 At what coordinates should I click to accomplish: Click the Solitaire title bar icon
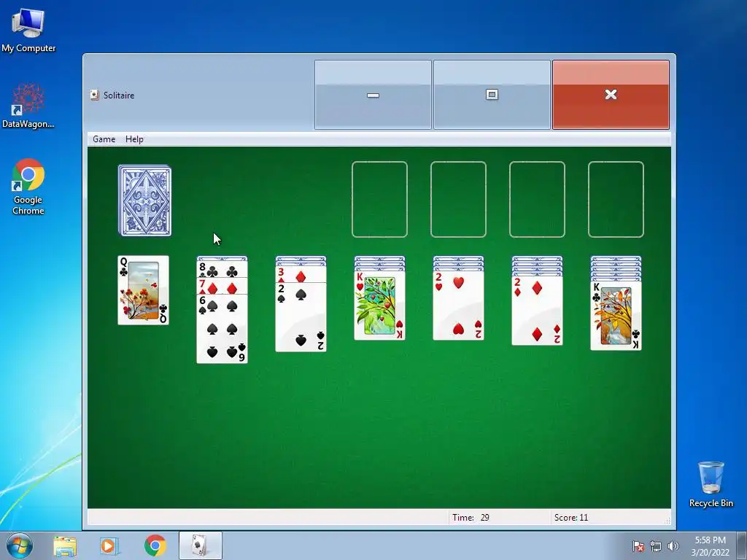(95, 96)
